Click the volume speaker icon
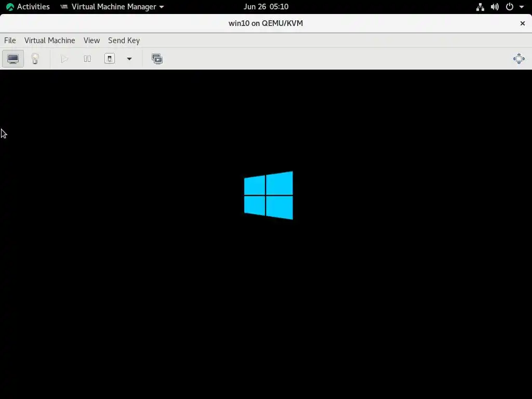 pos(495,7)
